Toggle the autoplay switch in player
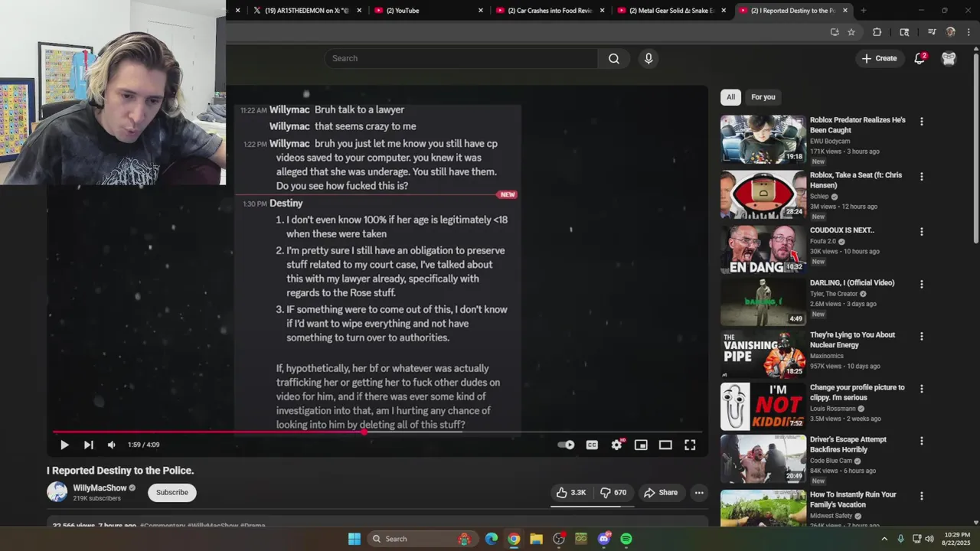980x551 pixels. [x=566, y=445]
